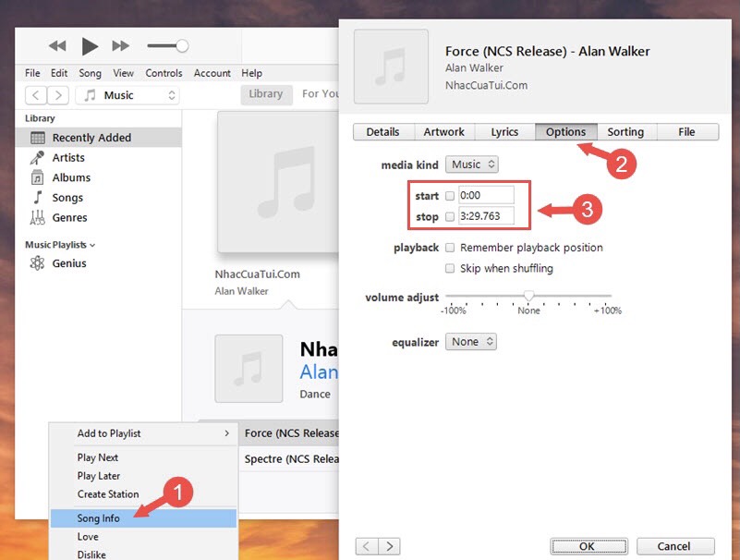Switch to the Options tab
Viewport: 740px width, 560px height.
(565, 132)
